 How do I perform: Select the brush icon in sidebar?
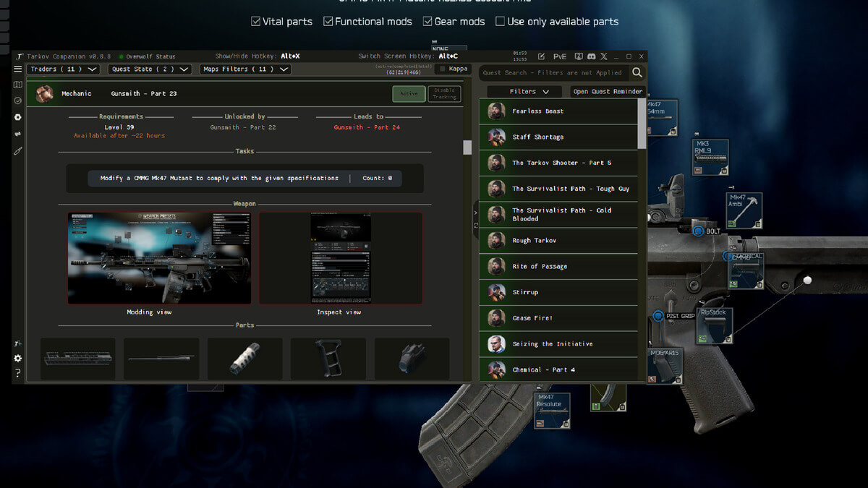(x=18, y=150)
